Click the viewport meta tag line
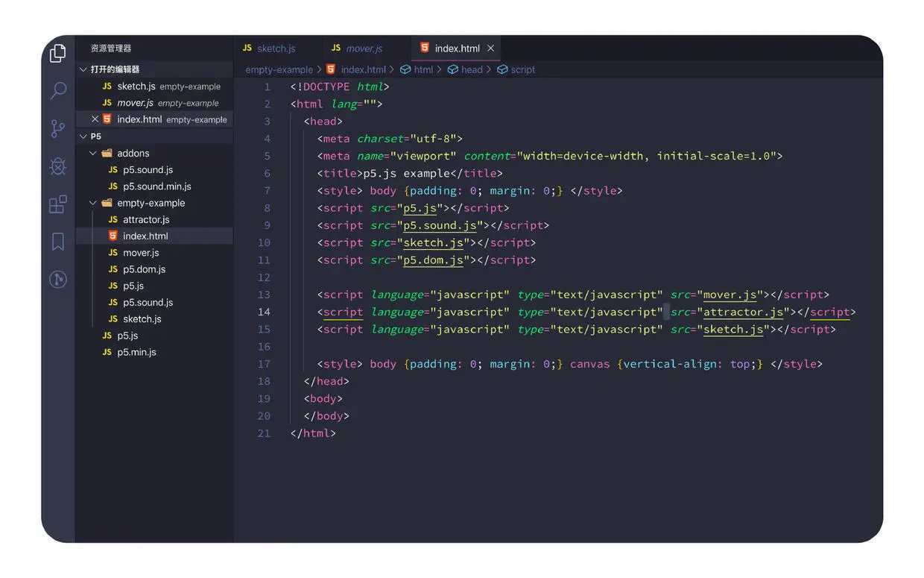This screenshot has height=578, width=924. tap(550, 156)
